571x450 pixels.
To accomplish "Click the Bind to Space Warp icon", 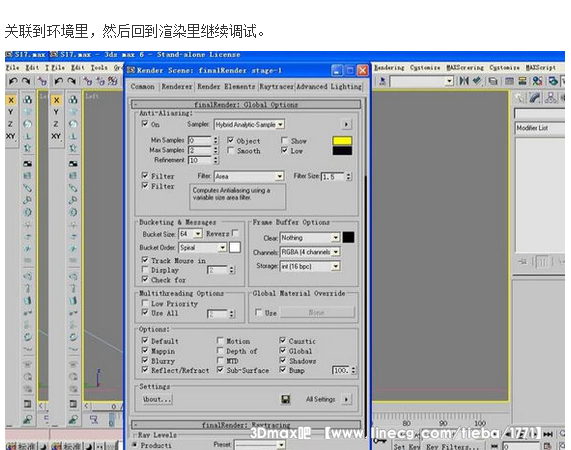I will [112, 81].
